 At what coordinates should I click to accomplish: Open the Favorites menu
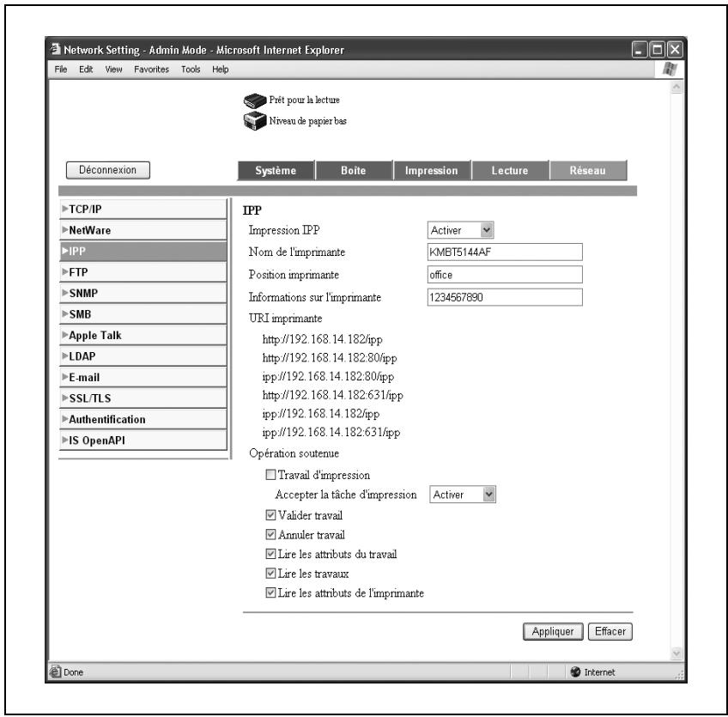[151, 70]
